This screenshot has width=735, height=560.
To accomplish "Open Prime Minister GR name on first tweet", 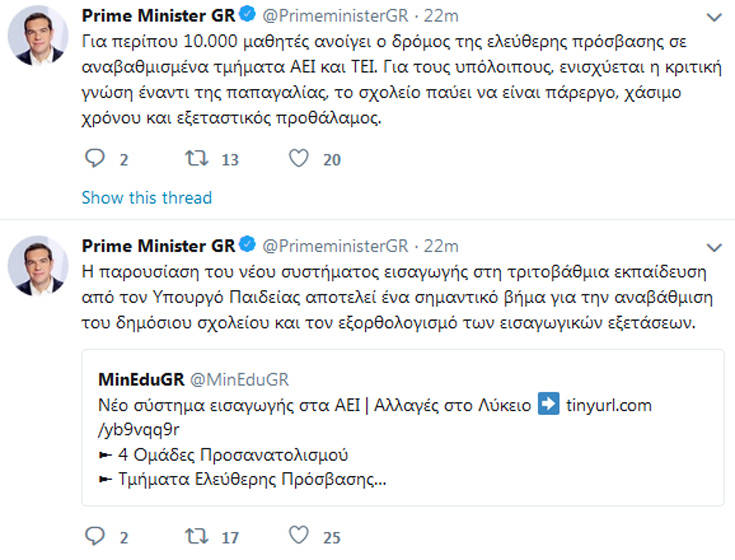I will [158, 18].
